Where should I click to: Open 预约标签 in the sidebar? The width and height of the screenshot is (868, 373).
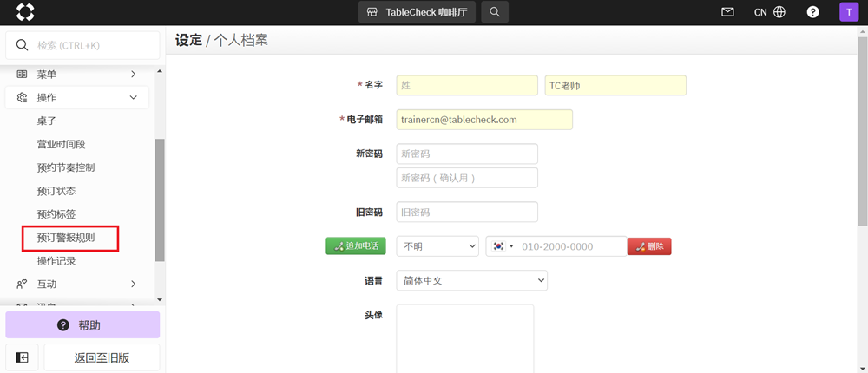coord(56,214)
